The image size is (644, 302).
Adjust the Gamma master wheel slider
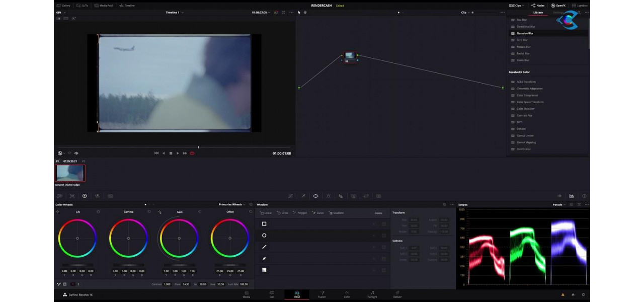(x=128, y=265)
